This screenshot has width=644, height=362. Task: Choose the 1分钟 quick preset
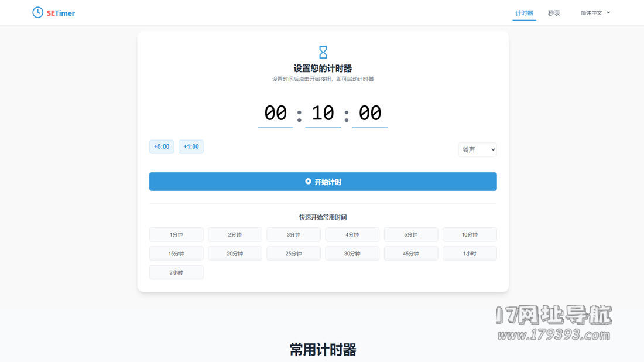pyautogui.click(x=176, y=235)
